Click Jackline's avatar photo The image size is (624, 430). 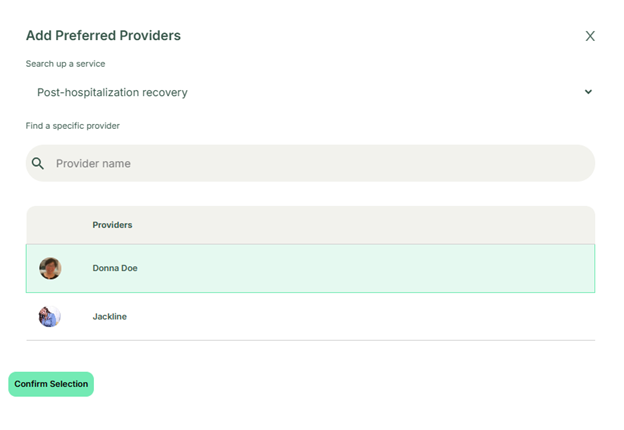click(x=50, y=317)
